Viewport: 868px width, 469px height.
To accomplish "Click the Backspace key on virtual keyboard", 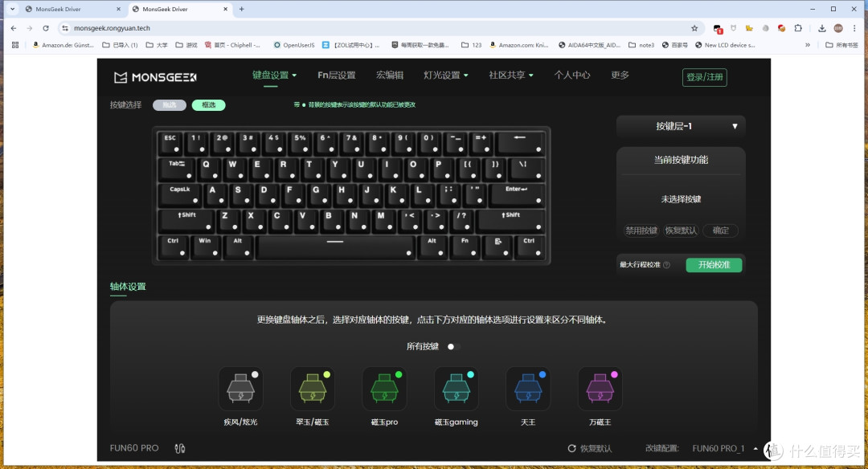I will point(519,143).
